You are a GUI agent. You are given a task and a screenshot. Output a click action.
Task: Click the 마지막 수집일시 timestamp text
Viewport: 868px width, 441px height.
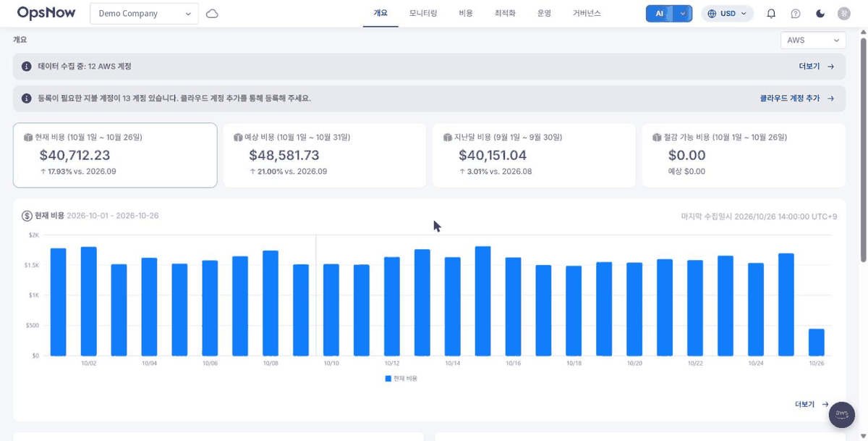tap(759, 216)
